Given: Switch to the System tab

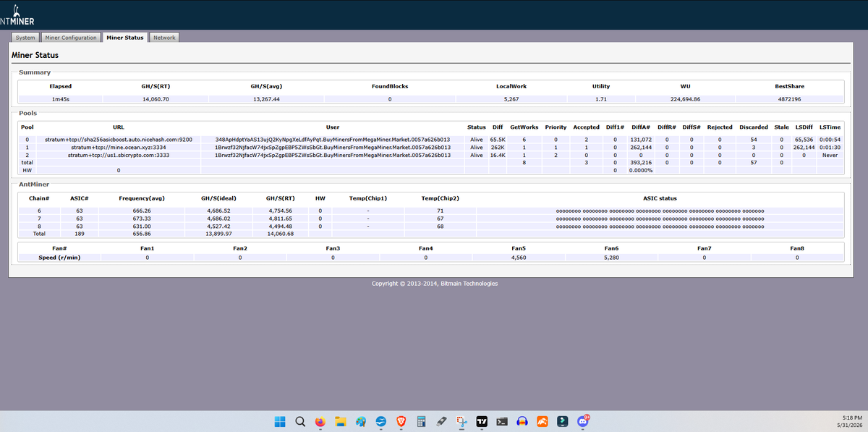Looking at the screenshot, I should (x=25, y=38).
